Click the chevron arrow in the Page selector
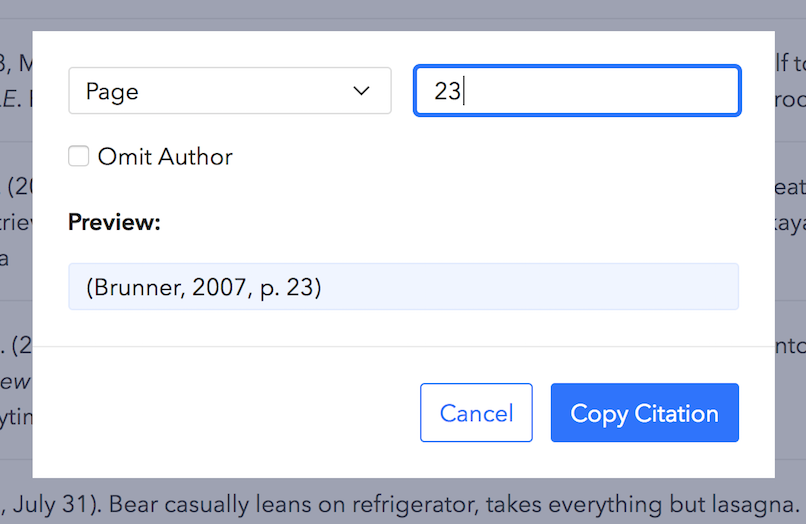 click(362, 91)
